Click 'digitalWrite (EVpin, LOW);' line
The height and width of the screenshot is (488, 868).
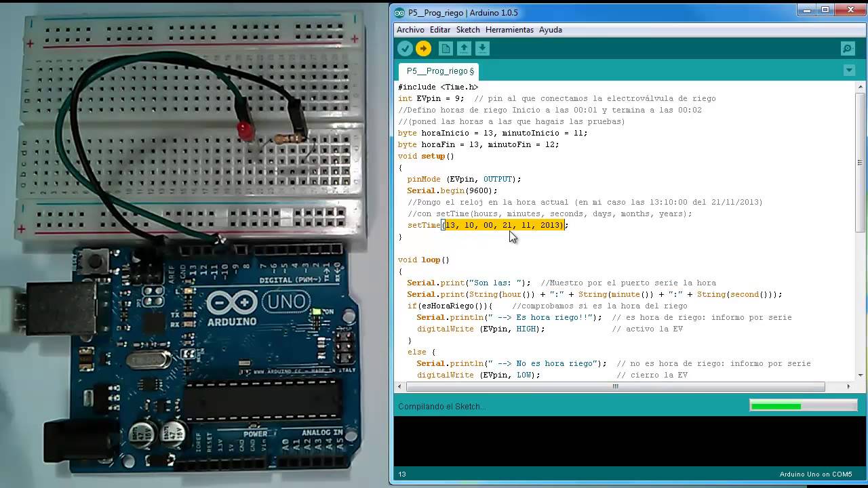click(478, 375)
